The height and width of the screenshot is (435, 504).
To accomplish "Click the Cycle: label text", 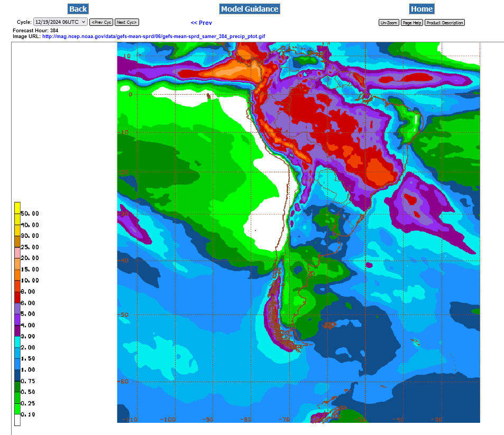I will pyautogui.click(x=24, y=22).
